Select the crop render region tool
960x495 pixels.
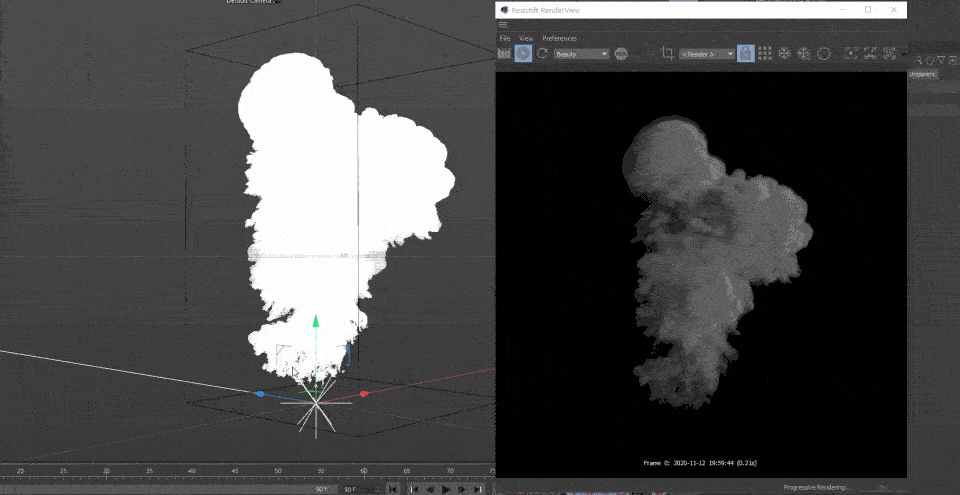[667, 53]
